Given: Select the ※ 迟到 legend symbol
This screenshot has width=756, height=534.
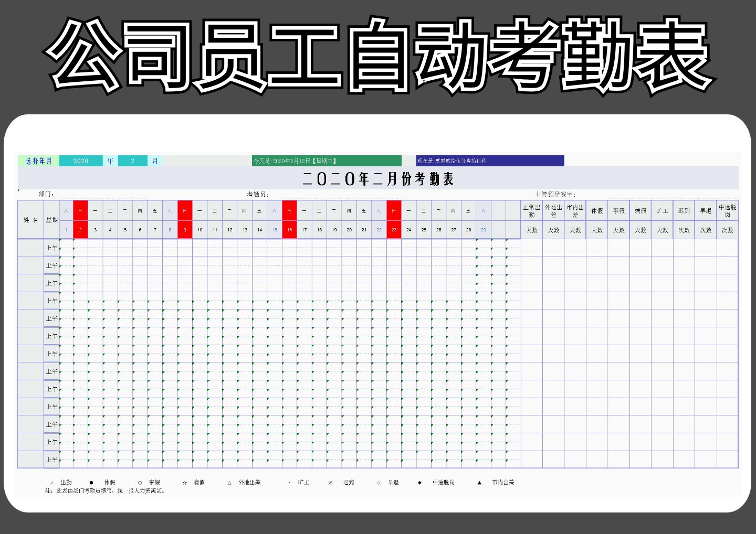Looking at the screenshot, I should [330, 482].
